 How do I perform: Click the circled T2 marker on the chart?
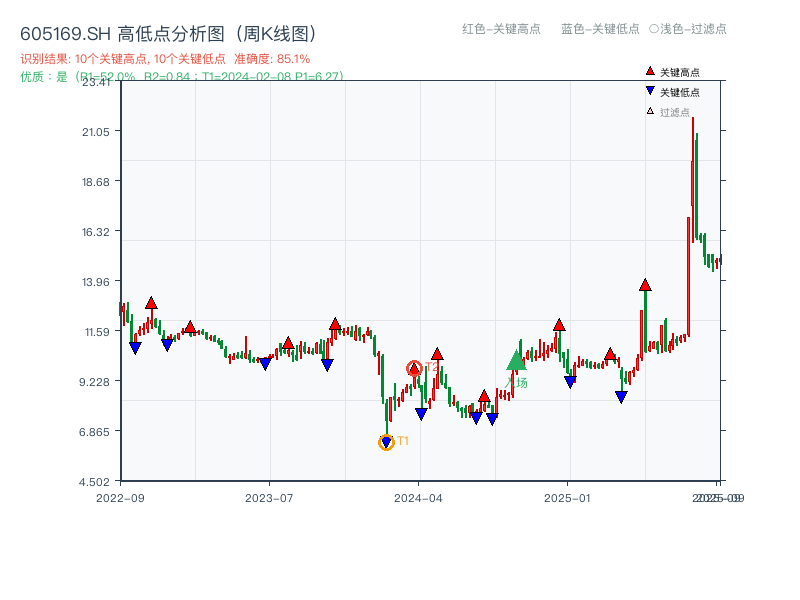coord(414,369)
